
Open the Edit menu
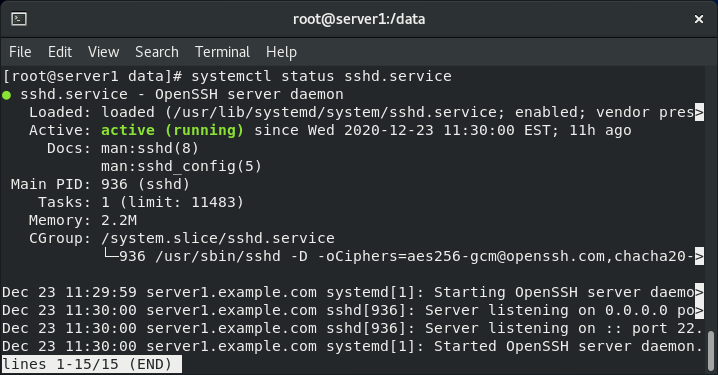click(x=60, y=52)
